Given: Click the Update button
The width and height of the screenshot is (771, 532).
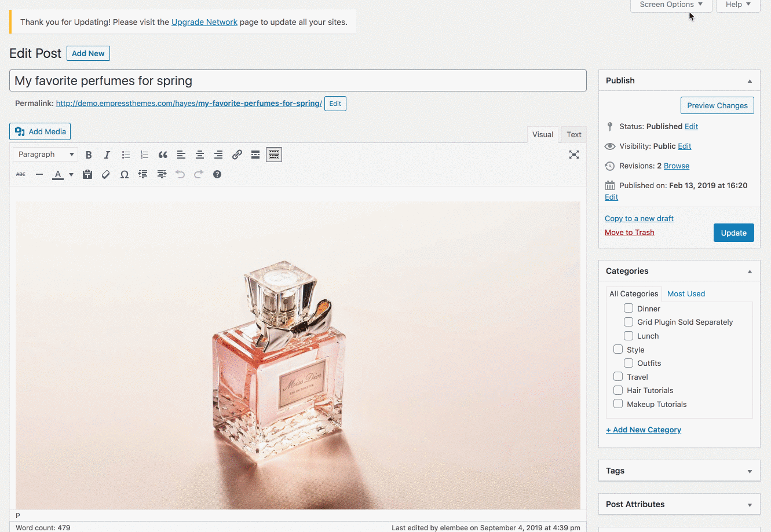Looking at the screenshot, I should point(734,233).
